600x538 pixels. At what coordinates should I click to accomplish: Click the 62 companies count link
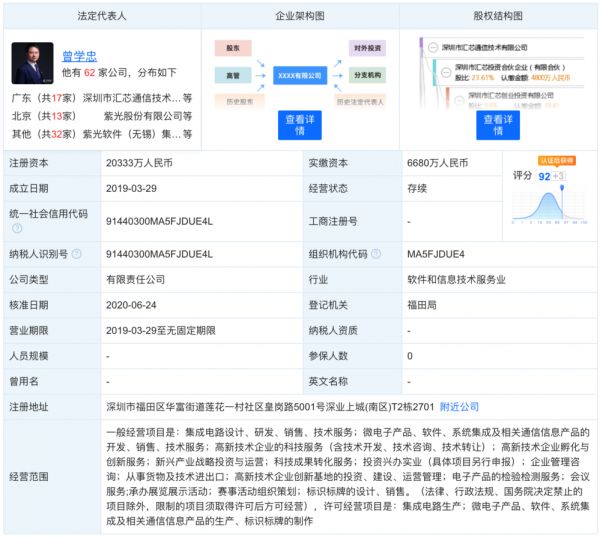point(90,73)
